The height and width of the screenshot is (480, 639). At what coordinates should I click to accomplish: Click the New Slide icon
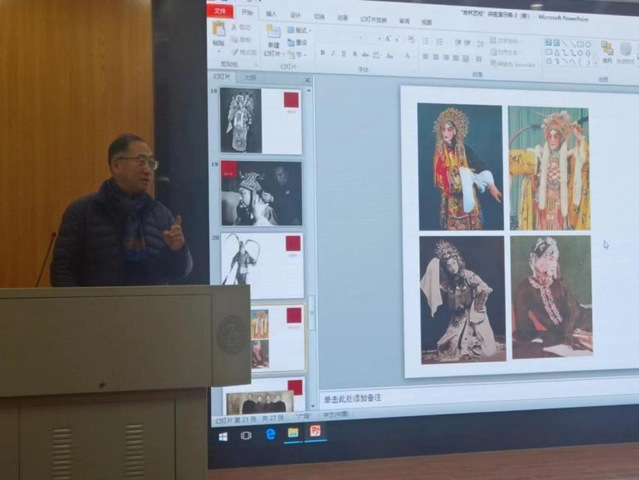click(273, 33)
